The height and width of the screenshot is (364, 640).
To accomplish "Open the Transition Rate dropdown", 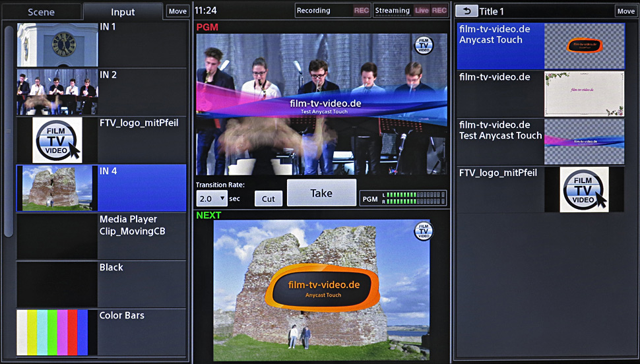I will 212,198.
